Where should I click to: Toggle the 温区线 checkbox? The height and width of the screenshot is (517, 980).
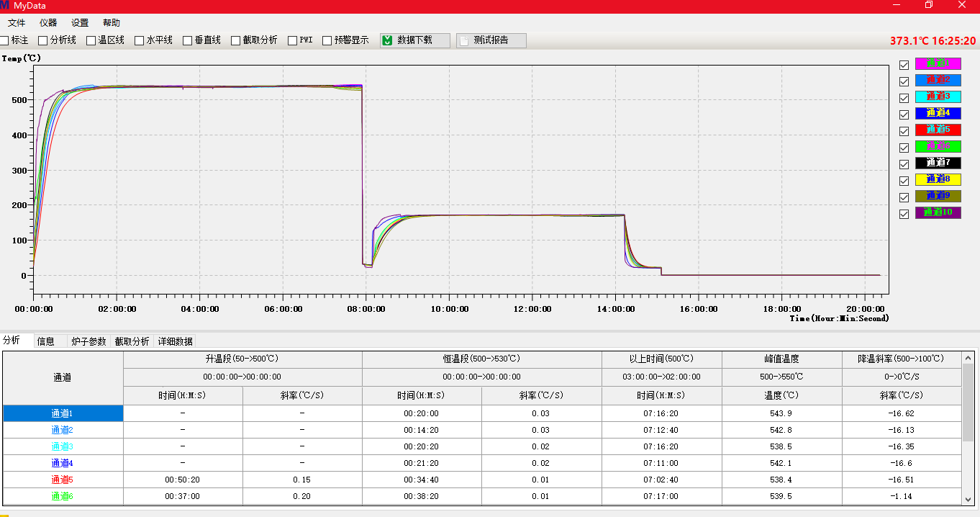(91, 40)
